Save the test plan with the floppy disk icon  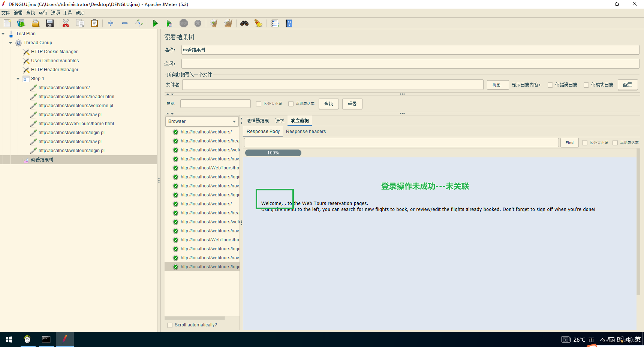[x=50, y=23]
